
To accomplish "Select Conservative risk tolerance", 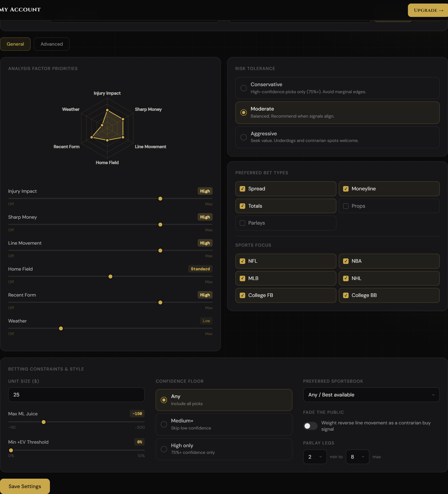I will coord(337,88).
